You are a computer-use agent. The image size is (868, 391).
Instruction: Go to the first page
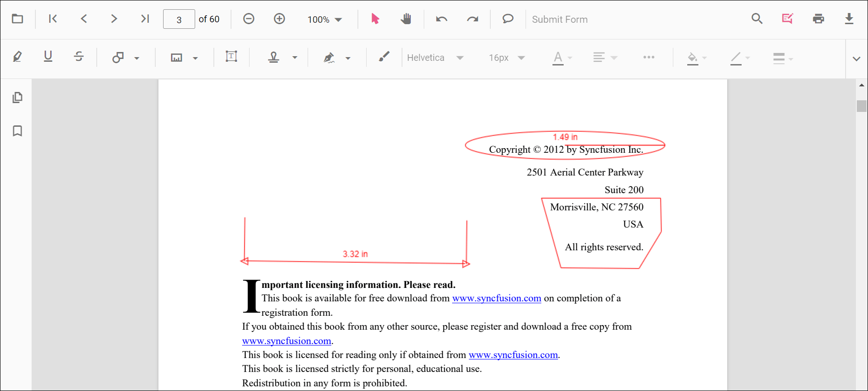[53, 19]
